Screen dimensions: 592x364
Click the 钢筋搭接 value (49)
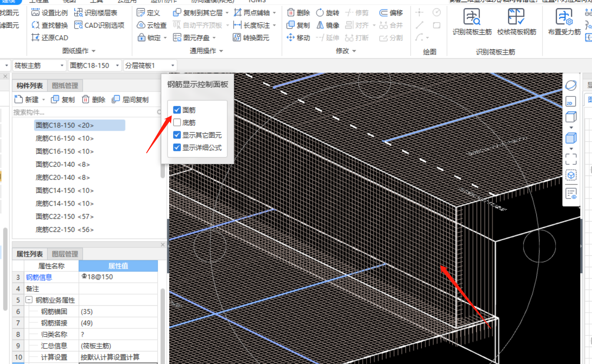(118, 323)
